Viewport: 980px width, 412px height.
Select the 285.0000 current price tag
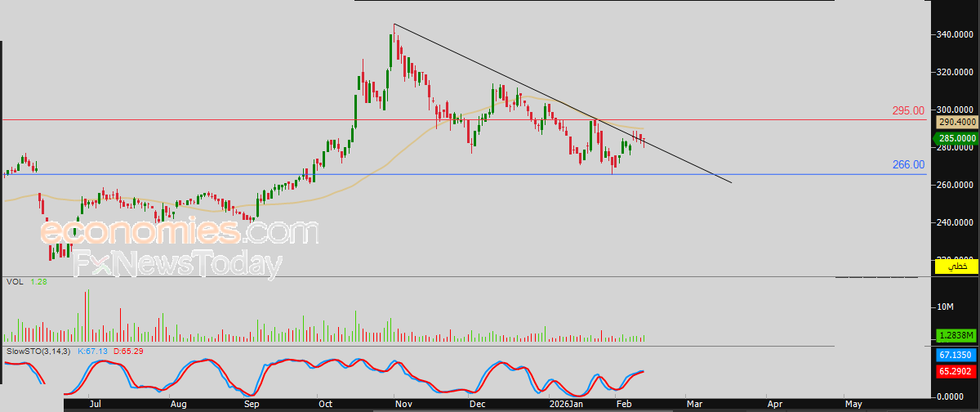click(x=955, y=138)
